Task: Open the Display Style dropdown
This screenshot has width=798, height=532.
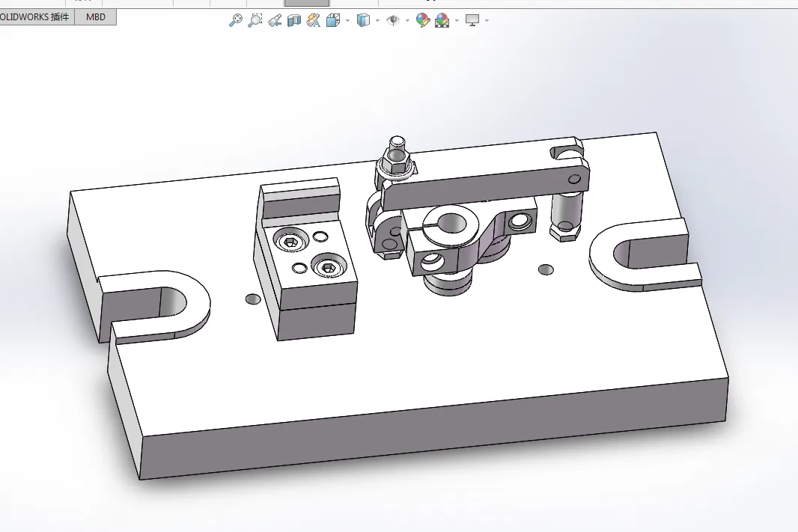Action: (x=377, y=21)
